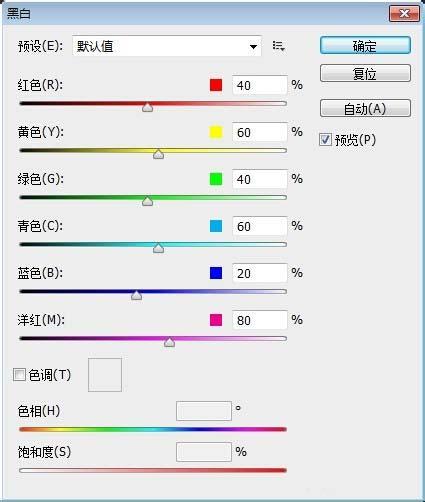Click the blue 蓝色 slider handle
Viewport: 425px width, 502px height.
click(136, 295)
